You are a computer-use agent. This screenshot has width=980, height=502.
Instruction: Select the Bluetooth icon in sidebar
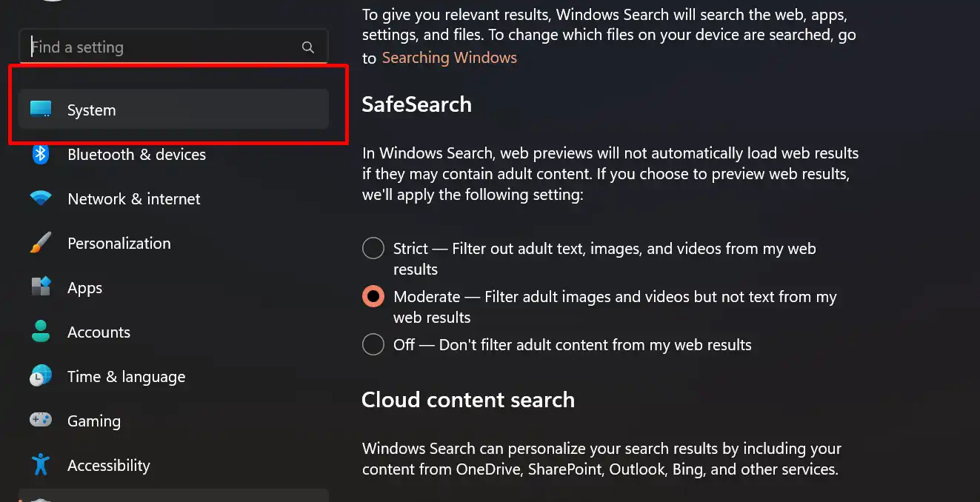tap(41, 154)
